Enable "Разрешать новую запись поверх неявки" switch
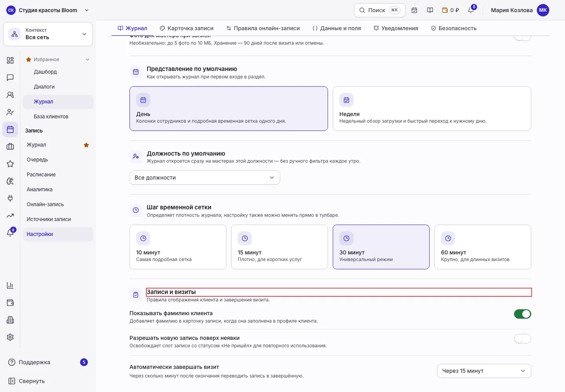565x392 pixels. [x=523, y=339]
